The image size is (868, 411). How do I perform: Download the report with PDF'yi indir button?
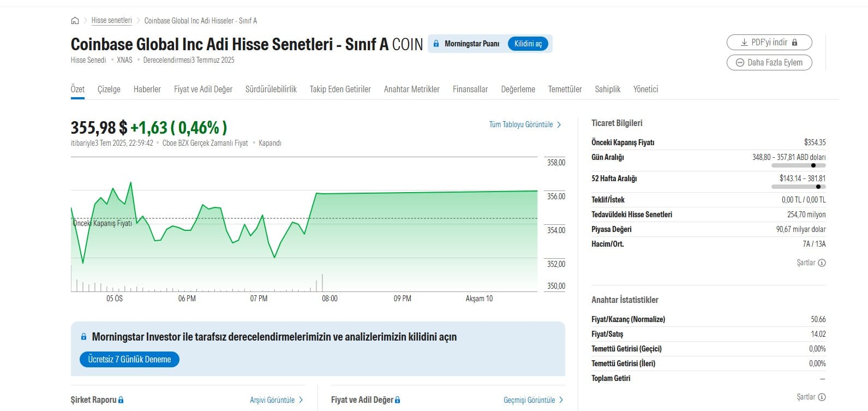(769, 42)
